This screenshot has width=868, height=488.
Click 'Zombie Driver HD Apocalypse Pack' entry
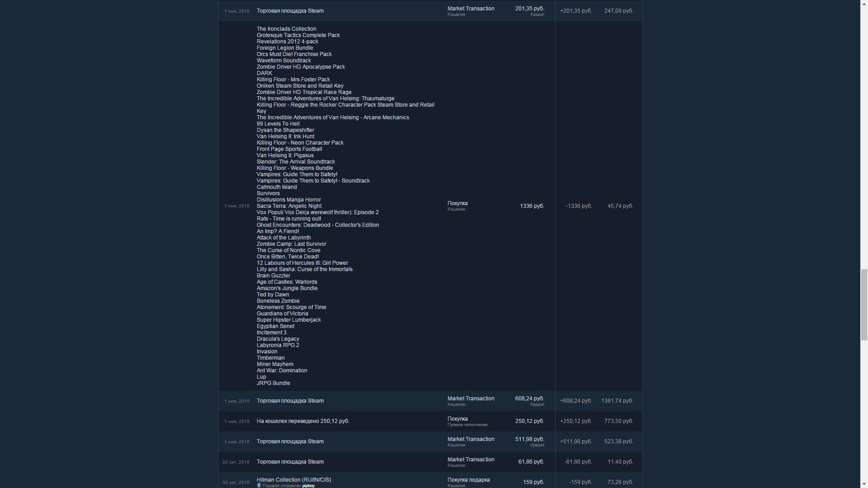301,67
